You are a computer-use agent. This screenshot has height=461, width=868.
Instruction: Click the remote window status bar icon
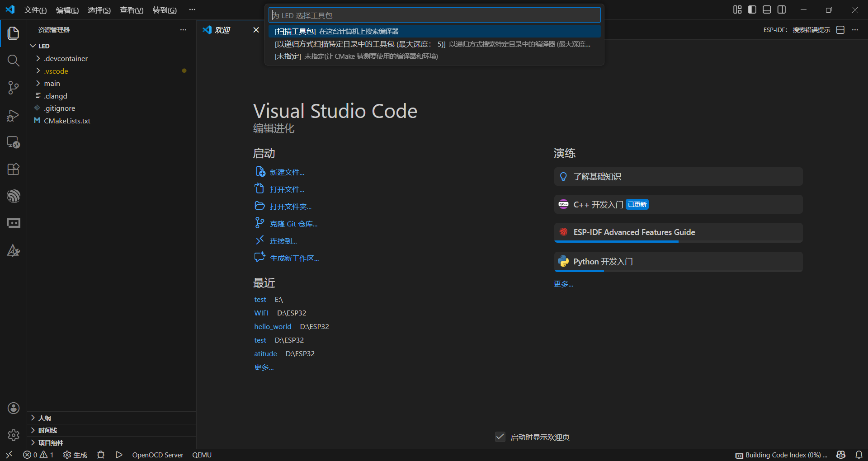point(9,455)
